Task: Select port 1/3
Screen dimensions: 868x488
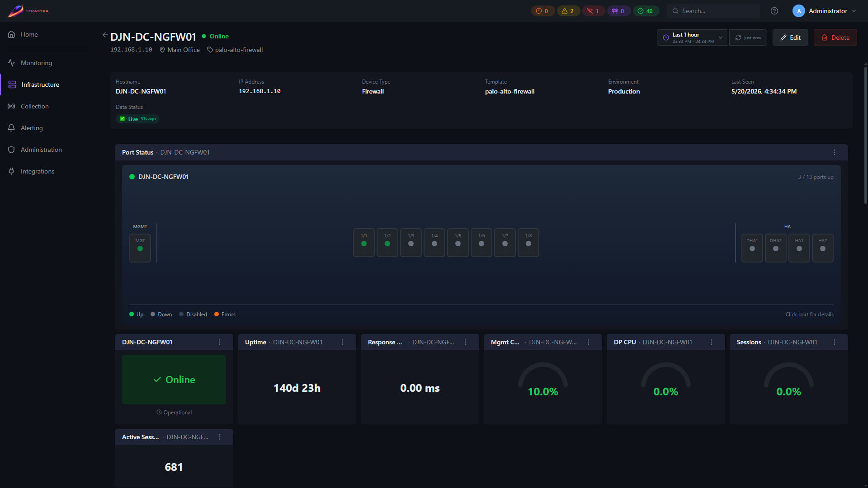Action: click(411, 243)
